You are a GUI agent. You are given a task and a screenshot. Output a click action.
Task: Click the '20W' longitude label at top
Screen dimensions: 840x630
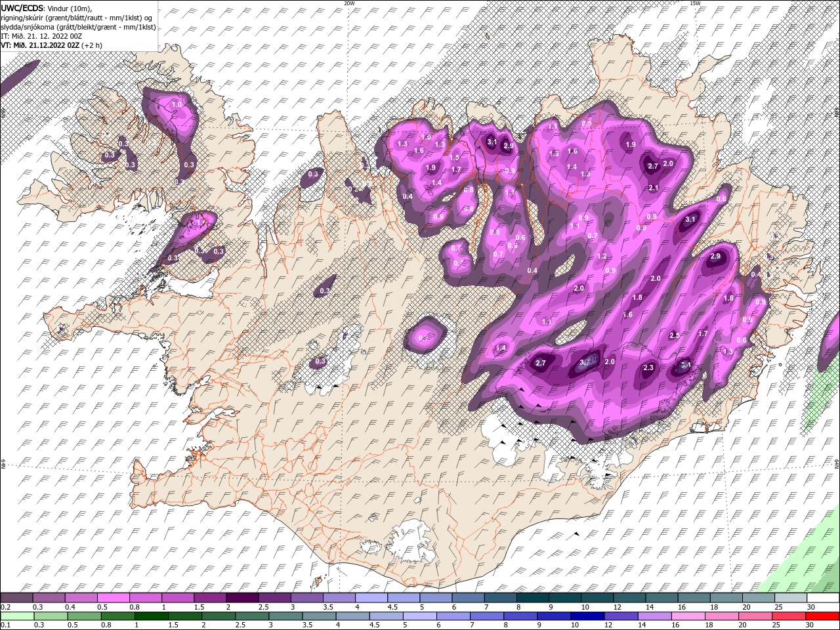tap(348, 3)
